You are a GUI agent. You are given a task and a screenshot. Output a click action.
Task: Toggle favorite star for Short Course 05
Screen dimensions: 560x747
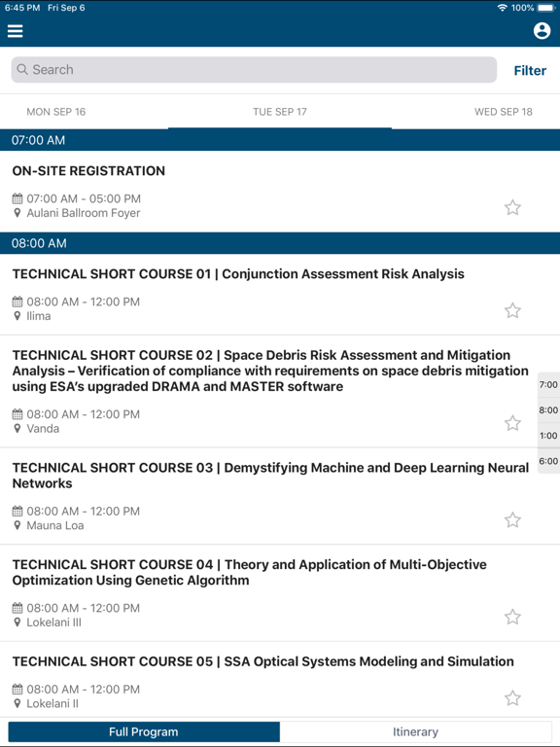513,698
